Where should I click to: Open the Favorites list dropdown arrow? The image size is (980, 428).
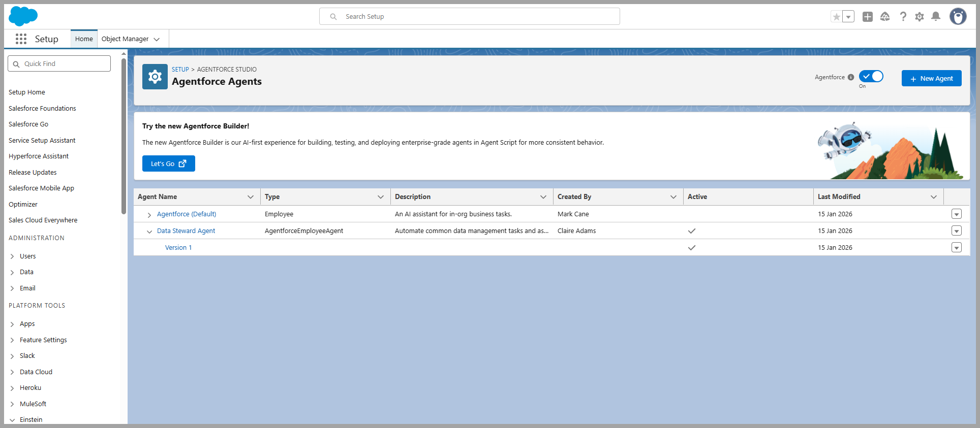coord(848,17)
